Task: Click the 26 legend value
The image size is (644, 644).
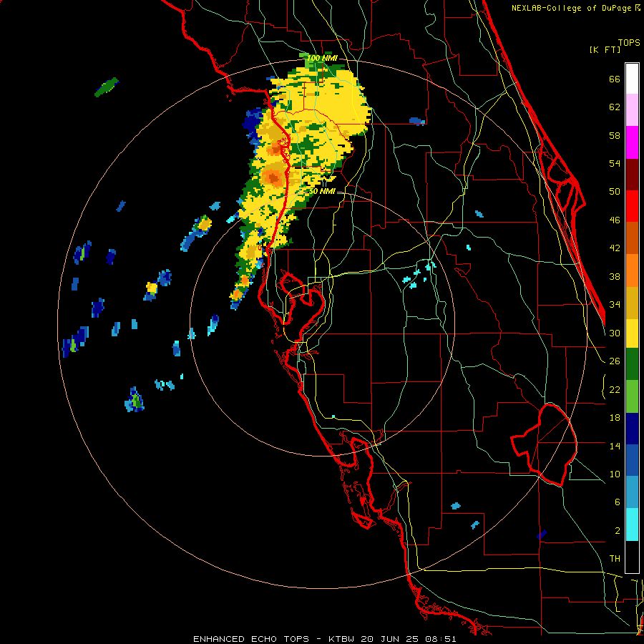Action: pyautogui.click(x=615, y=361)
